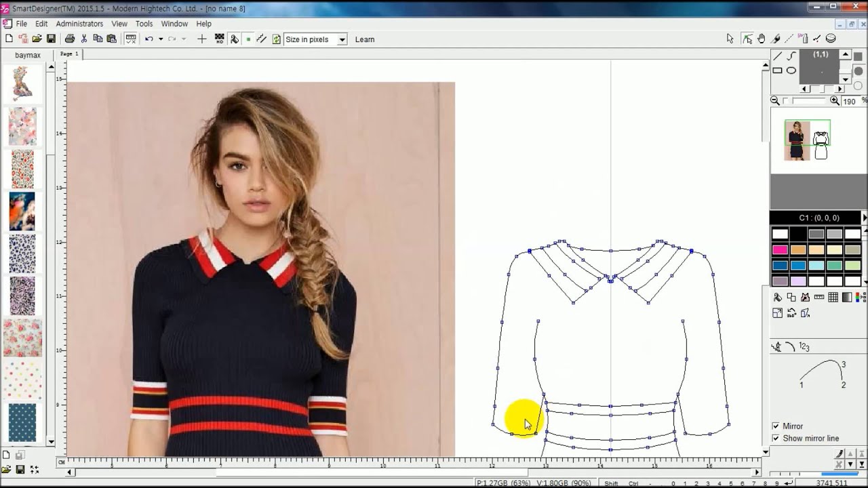868x488 pixels.
Task: Choose the ellipse shape tool
Action: pos(791,70)
